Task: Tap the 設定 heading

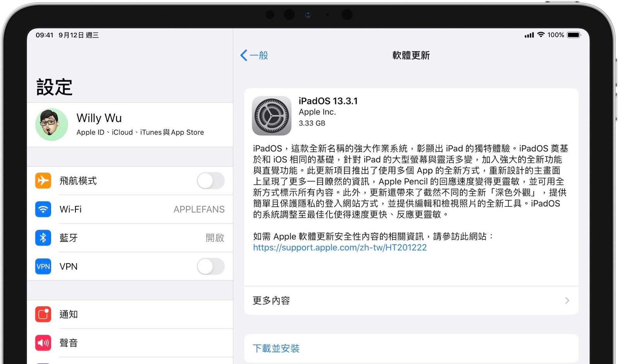Action: point(55,87)
